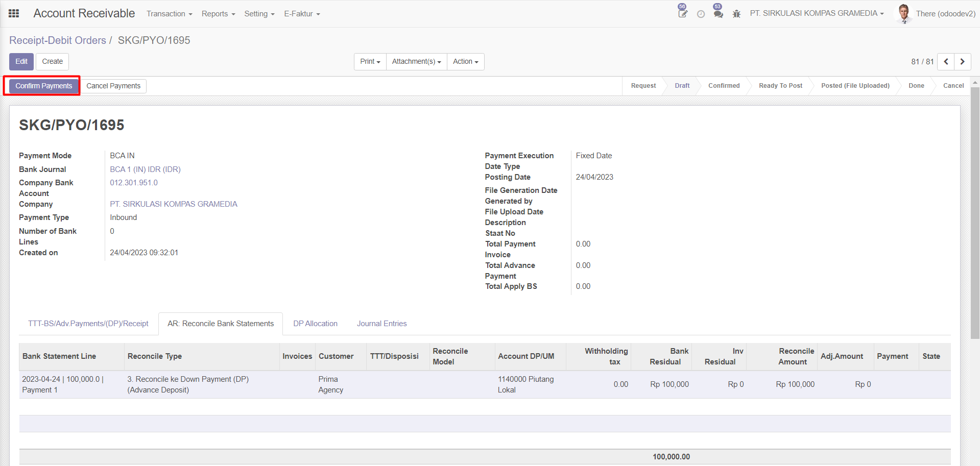The height and width of the screenshot is (466, 980).
Task: Open the There (odoodev2) user menu
Action: 945,14
